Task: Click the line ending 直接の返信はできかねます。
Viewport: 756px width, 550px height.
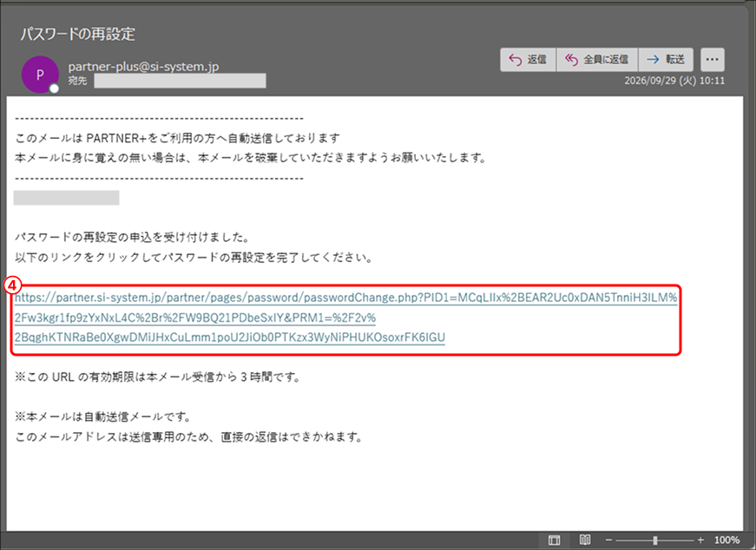Action: tap(188, 437)
